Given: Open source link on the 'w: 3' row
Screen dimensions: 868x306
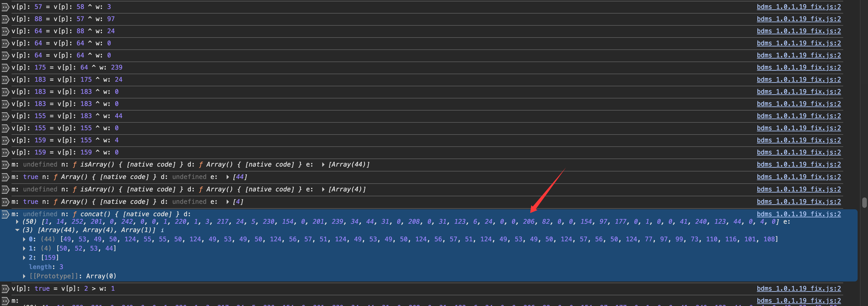Looking at the screenshot, I should point(798,7).
